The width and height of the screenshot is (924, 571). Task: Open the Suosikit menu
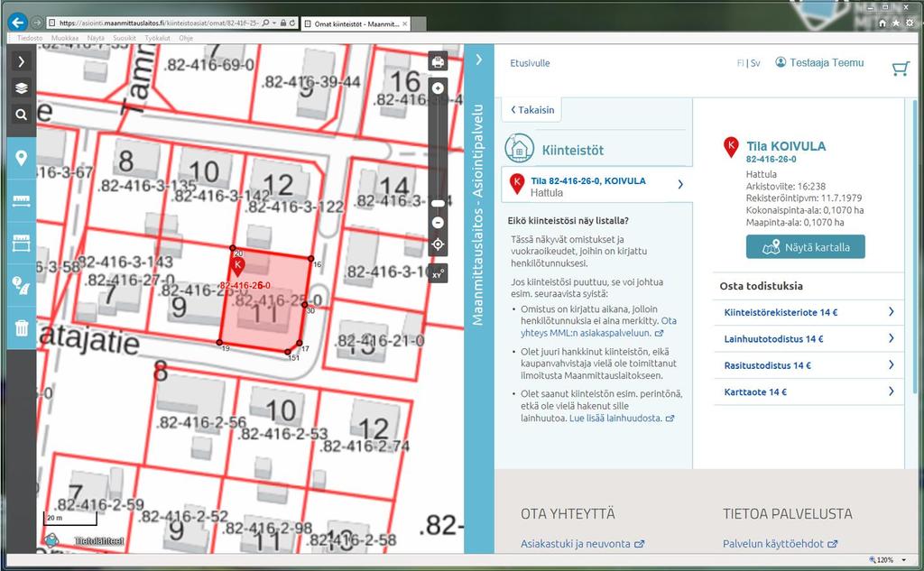(x=125, y=38)
